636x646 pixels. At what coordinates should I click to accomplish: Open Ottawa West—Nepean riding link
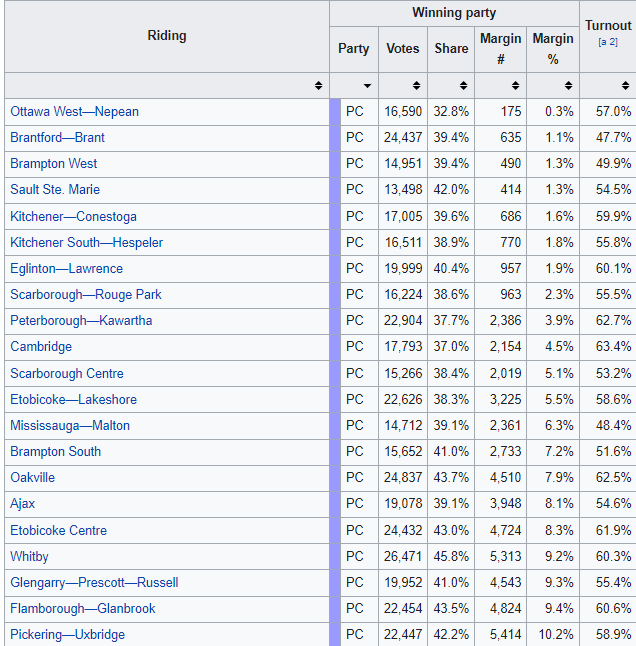pos(75,112)
